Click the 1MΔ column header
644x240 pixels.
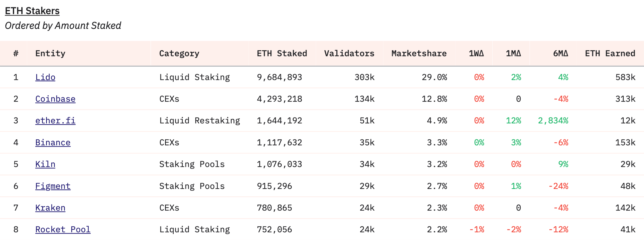[x=513, y=53]
